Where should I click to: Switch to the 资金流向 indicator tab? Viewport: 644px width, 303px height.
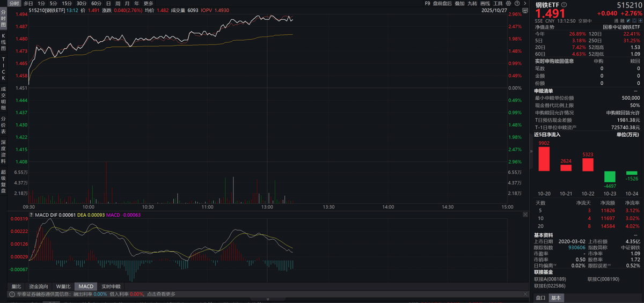click(38, 286)
